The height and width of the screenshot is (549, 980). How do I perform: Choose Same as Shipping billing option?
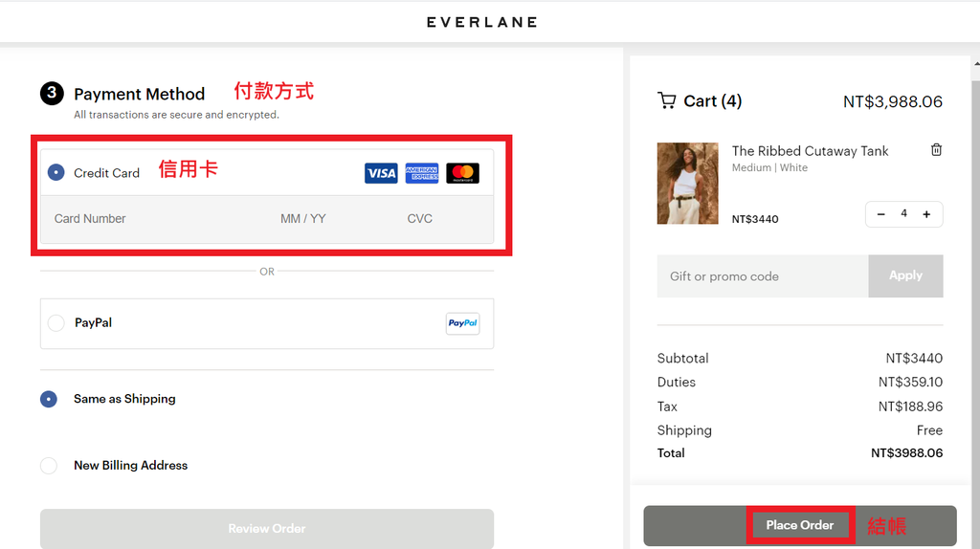49,399
